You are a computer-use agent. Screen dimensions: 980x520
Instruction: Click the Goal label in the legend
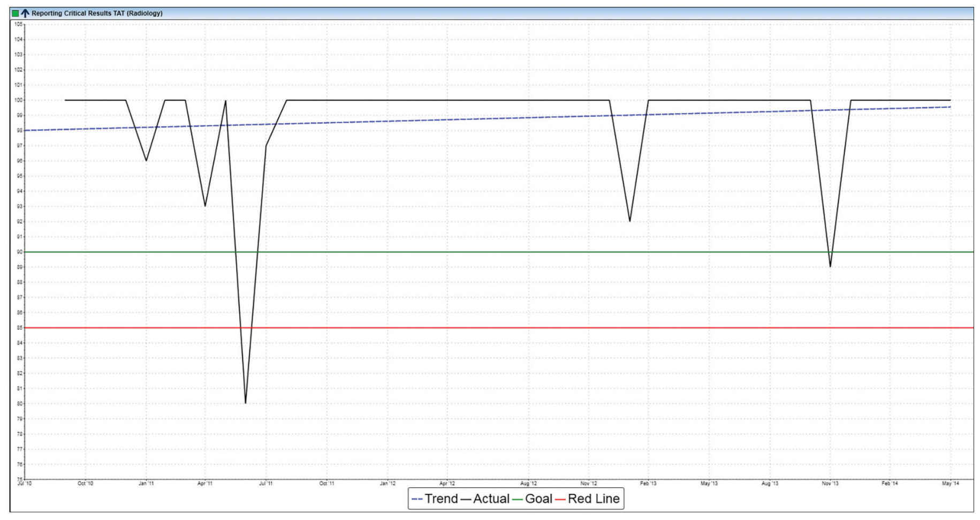pos(538,499)
